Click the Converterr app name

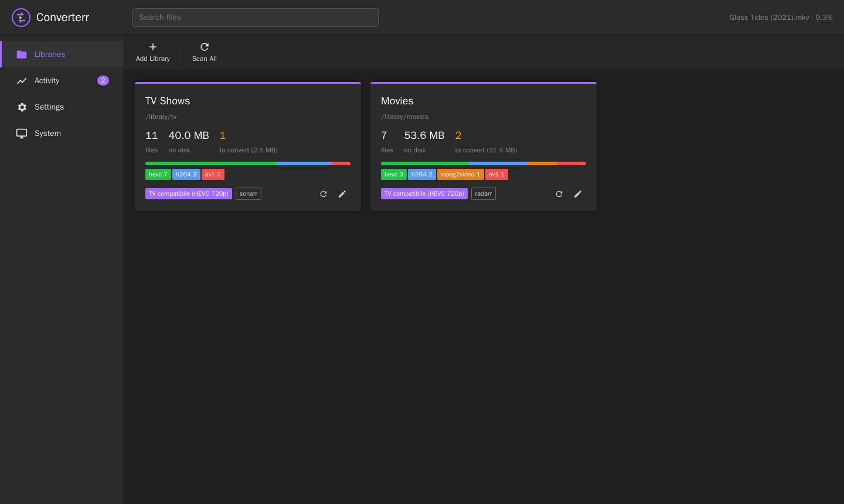click(63, 18)
